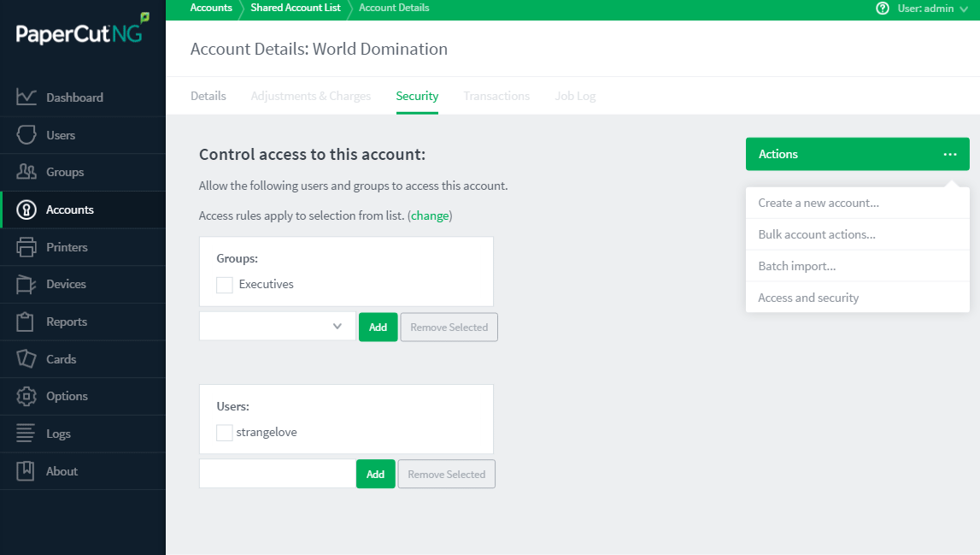Click Remove Selected under Users
The height and width of the screenshot is (555, 980).
(446, 475)
